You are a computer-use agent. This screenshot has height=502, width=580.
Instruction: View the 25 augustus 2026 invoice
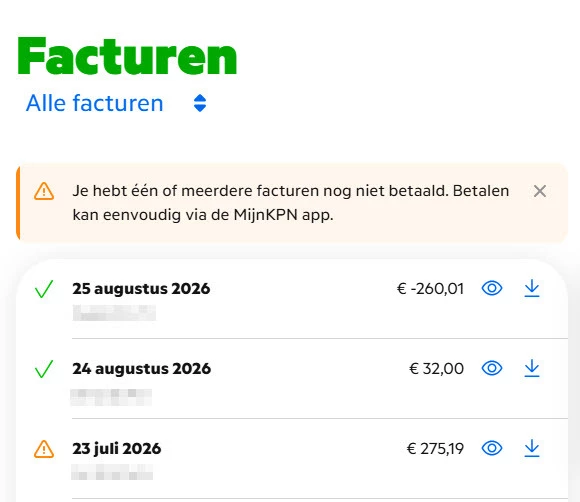(x=492, y=288)
